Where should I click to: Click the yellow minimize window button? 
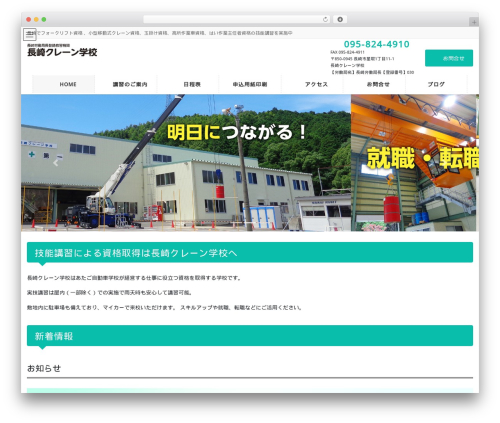pos(36,19)
